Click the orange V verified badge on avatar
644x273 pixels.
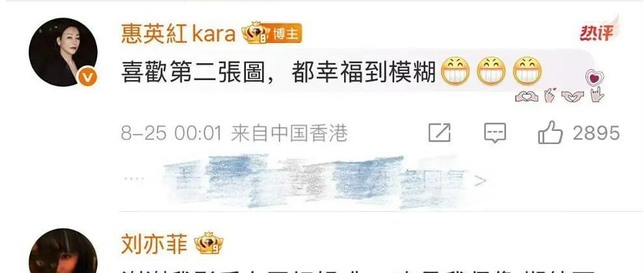click(87, 77)
